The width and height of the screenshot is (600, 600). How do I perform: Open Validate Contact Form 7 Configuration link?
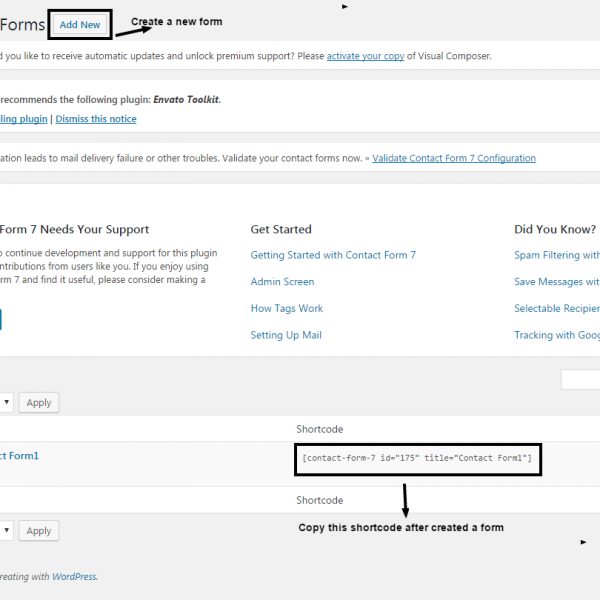(x=455, y=158)
